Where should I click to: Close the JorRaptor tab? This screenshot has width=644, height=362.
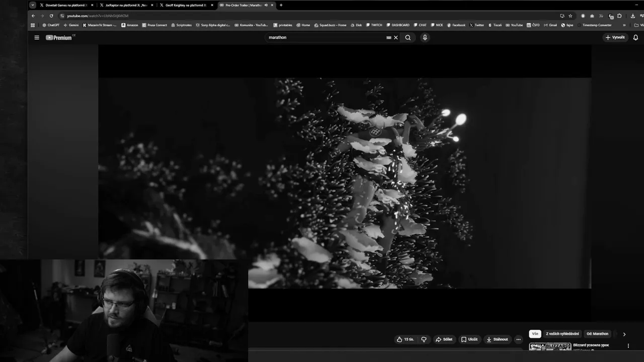tap(152, 5)
